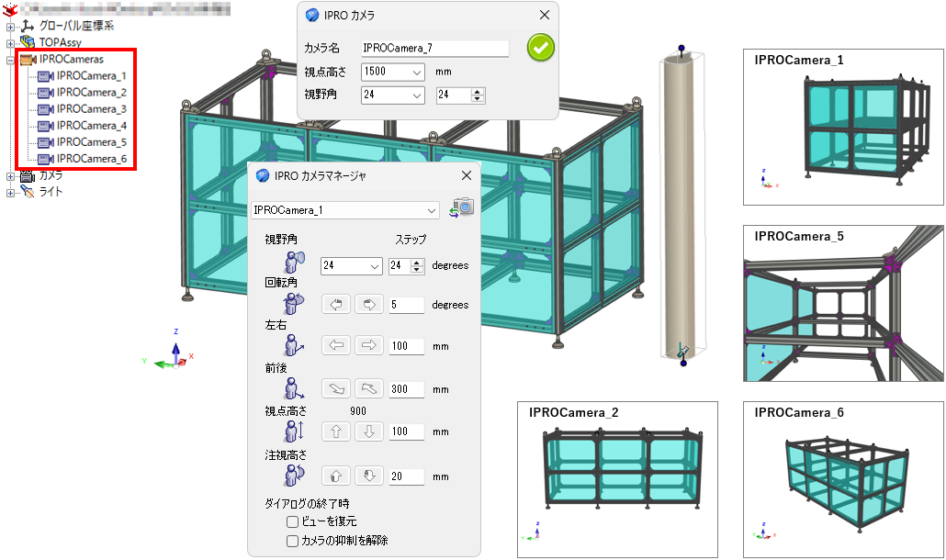The width and height of the screenshot is (946, 560).
Task: Collapse the IPROCameras tree node
Action: click(10, 60)
